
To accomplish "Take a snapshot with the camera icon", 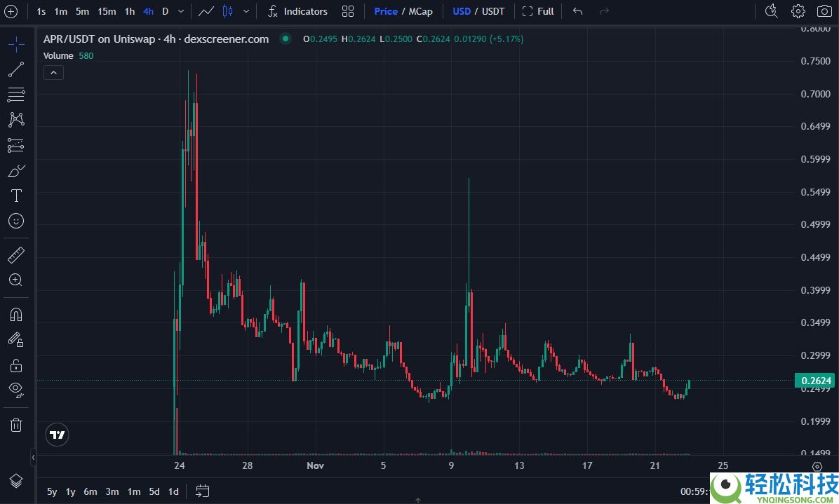I will click(x=824, y=11).
